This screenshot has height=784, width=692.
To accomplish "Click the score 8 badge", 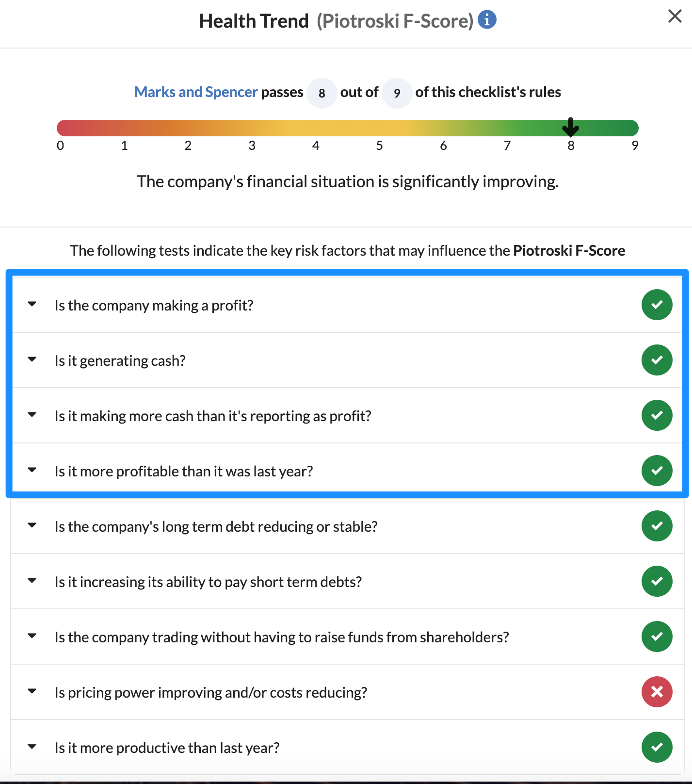I will coord(322,93).
